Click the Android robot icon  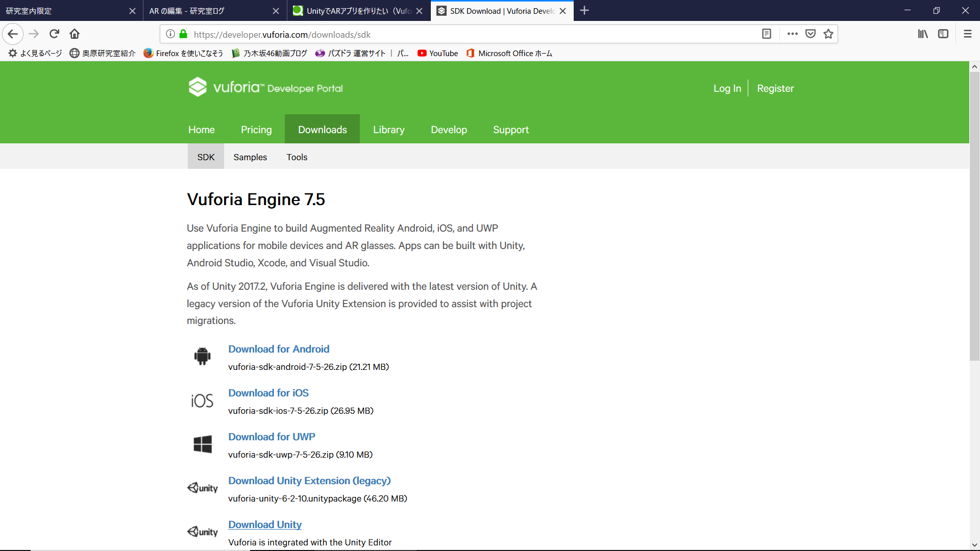tap(202, 356)
